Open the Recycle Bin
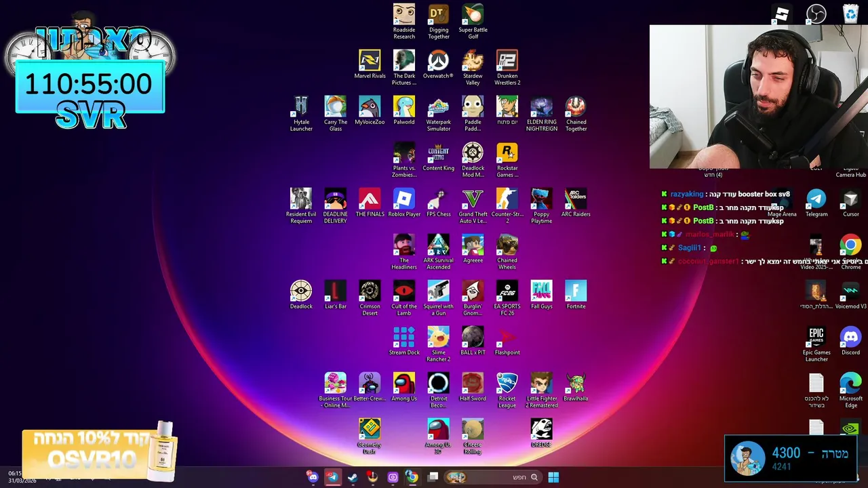The image size is (868, 488). [850, 14]
